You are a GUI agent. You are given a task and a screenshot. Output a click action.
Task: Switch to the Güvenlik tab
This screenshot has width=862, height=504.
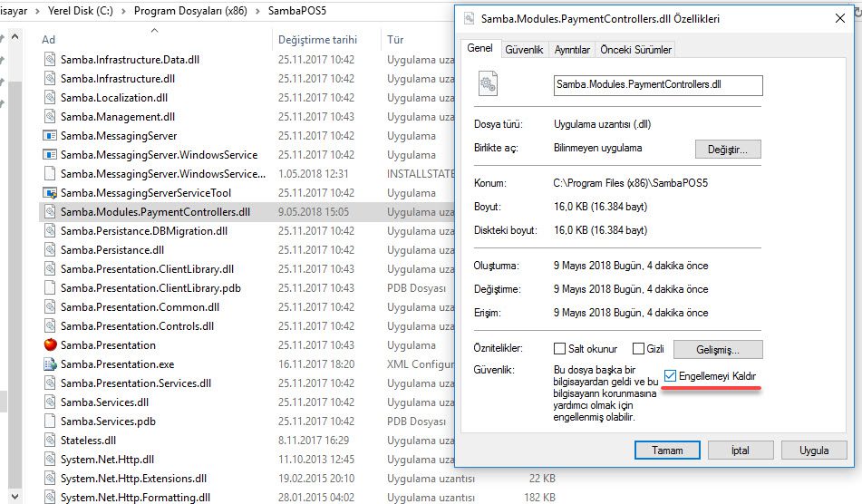(x=523, y=49)
